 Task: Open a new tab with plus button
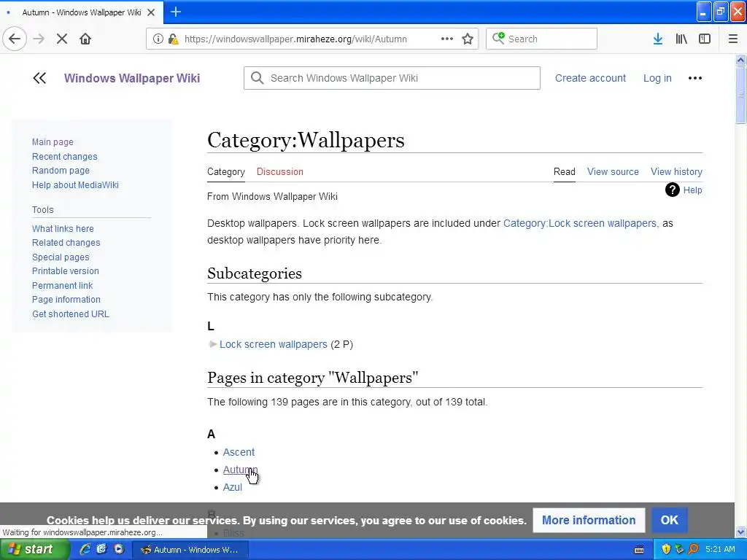[x=176, y=12]
